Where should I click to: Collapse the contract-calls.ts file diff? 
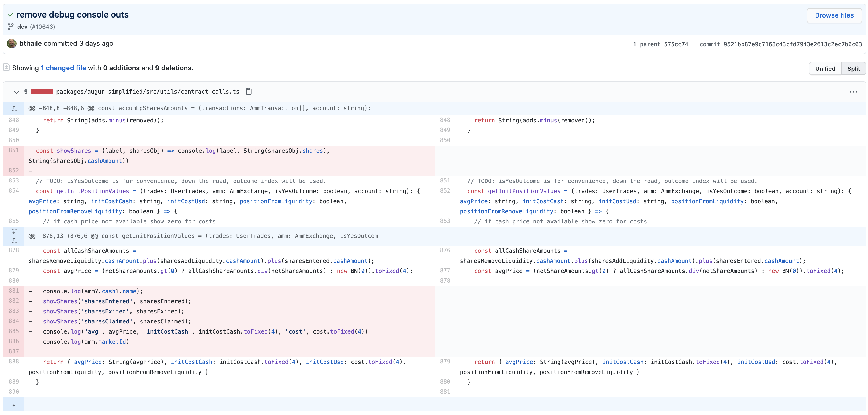tap(16, 92)
